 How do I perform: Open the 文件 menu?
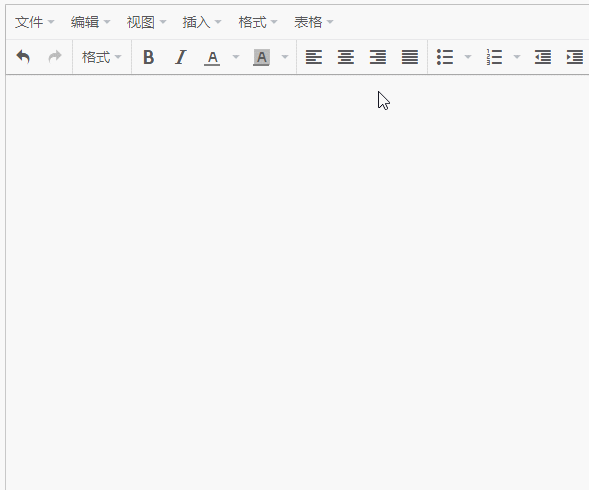[34, 22]
